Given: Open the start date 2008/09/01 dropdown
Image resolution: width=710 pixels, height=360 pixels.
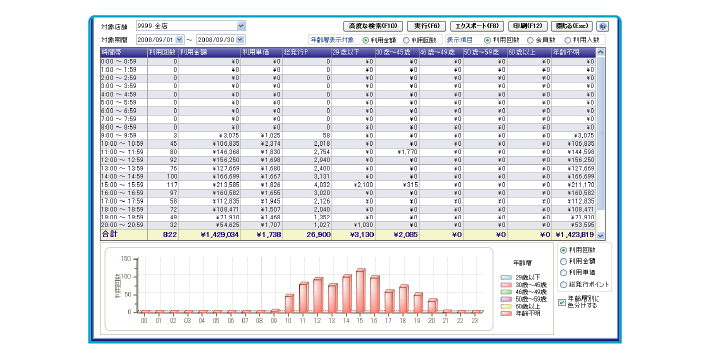Looking at the screenshot, I should 179,40.
